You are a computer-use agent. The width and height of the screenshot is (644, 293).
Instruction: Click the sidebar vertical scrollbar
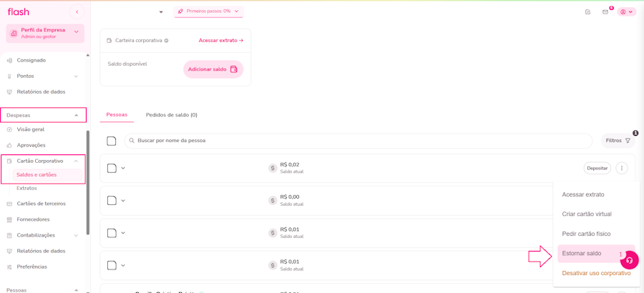tap(88, 179)
